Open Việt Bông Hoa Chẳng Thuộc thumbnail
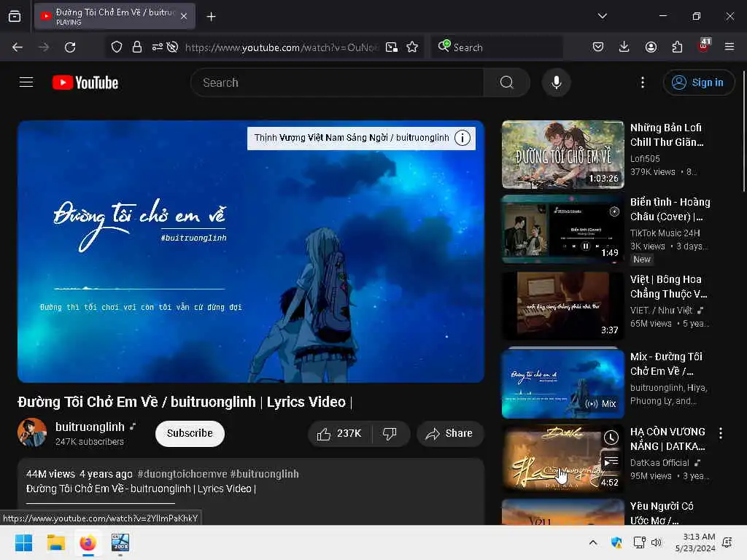Image resolution: width=747 pixels, height=560 pixels. click(x=562, y=305)
